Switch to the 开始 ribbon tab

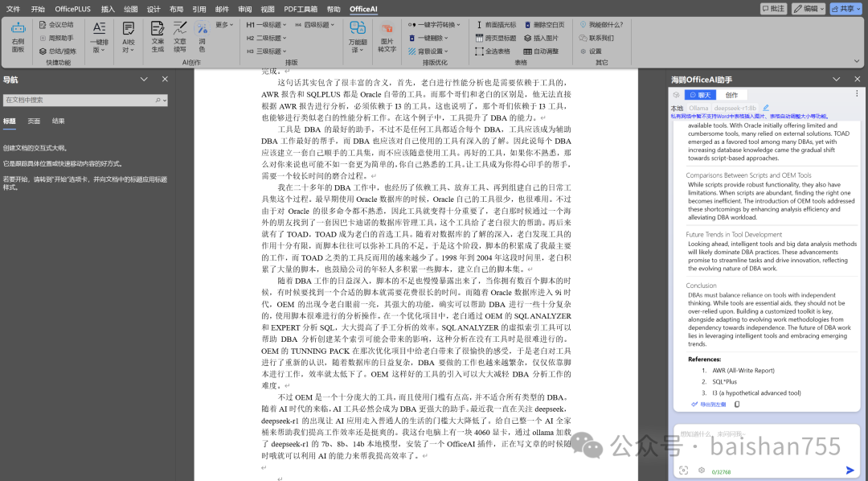(x=38, y=9)
